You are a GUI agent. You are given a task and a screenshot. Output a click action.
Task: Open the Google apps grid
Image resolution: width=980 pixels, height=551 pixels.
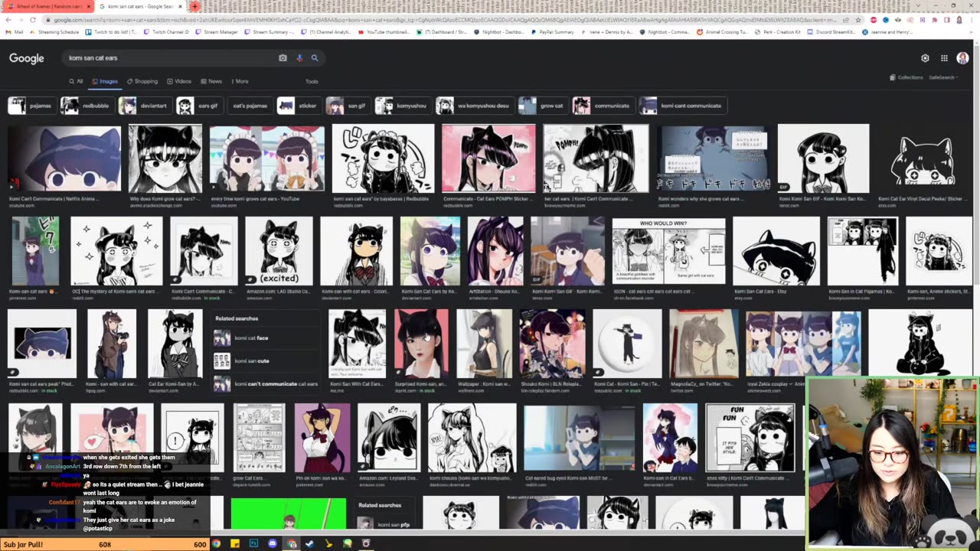944,58
